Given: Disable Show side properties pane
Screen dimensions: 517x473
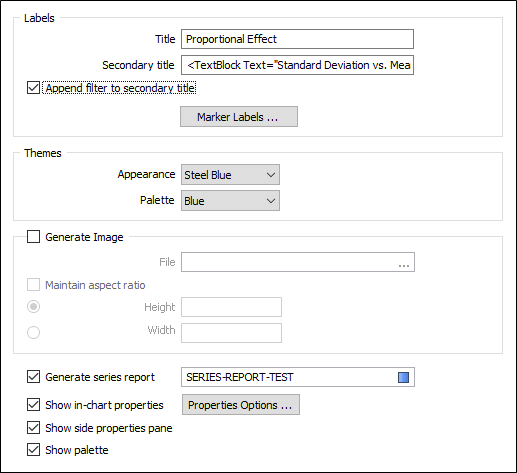Looking at the screenshot, I should click(x=33, y=428).
